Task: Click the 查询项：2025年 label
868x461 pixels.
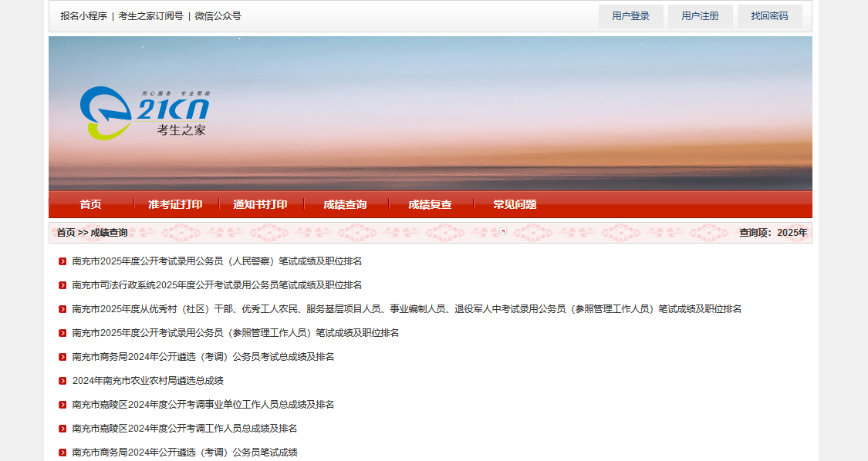Action: click(773, 233)
